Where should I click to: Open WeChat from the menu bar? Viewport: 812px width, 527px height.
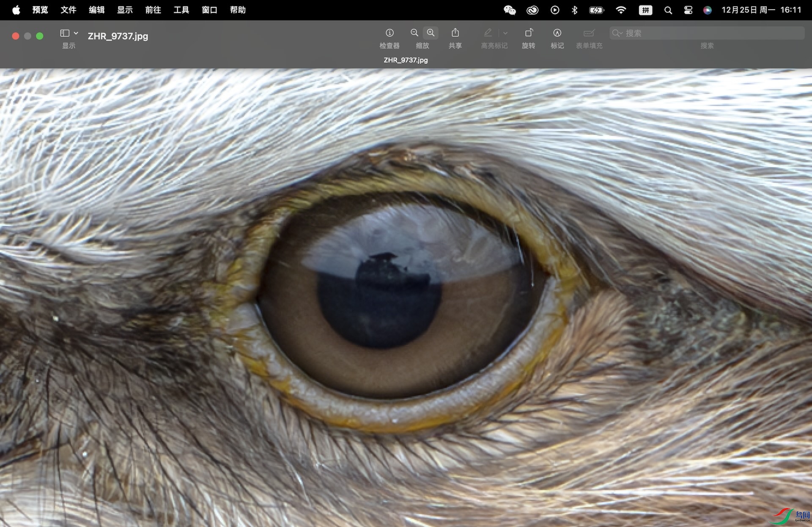tap(510, 10)
